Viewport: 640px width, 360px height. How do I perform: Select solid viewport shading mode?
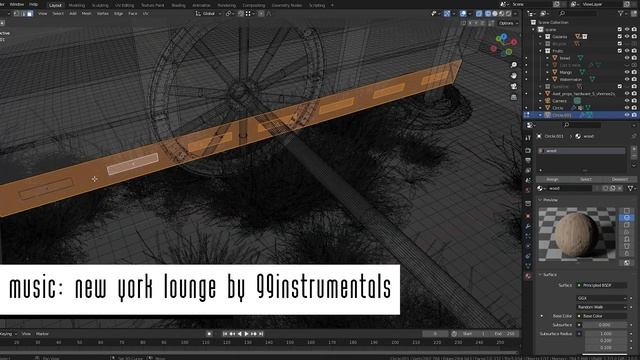point(495,13)
